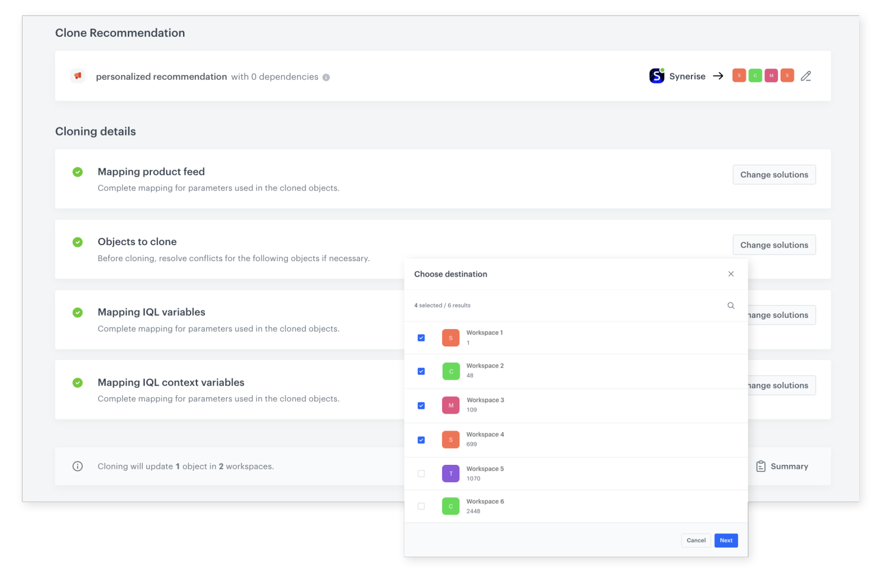Image resolution: width=881 pixels, height=588 pixels.
Task: Enable the Workspace 5 checkbox
Action: coord(421,474)
